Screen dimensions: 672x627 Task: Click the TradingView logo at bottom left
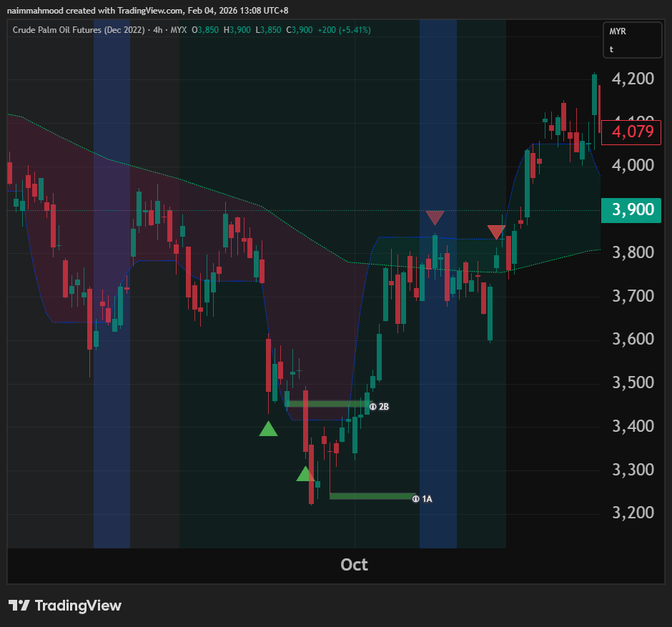tap(65, 606)
